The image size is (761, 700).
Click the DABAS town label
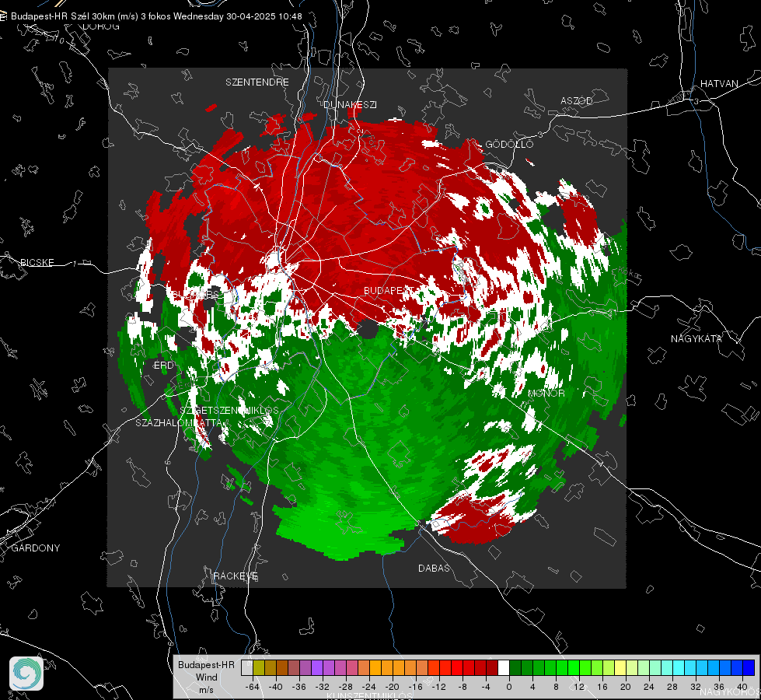(434, 568)
